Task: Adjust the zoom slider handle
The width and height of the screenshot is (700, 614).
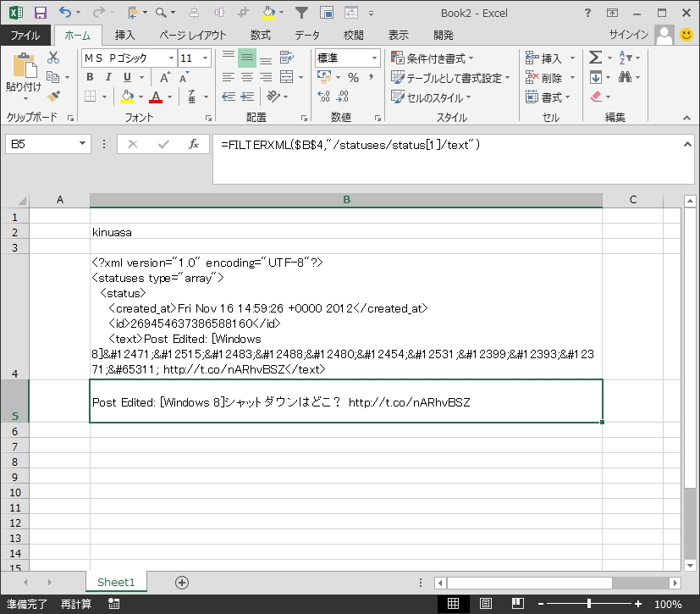Action: (589, 604)
